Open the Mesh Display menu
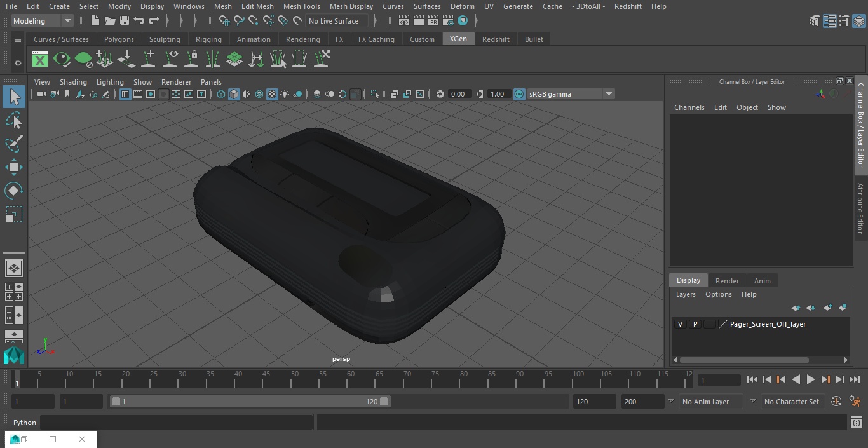Screen dimensions: 868x448 pos(351,6)
